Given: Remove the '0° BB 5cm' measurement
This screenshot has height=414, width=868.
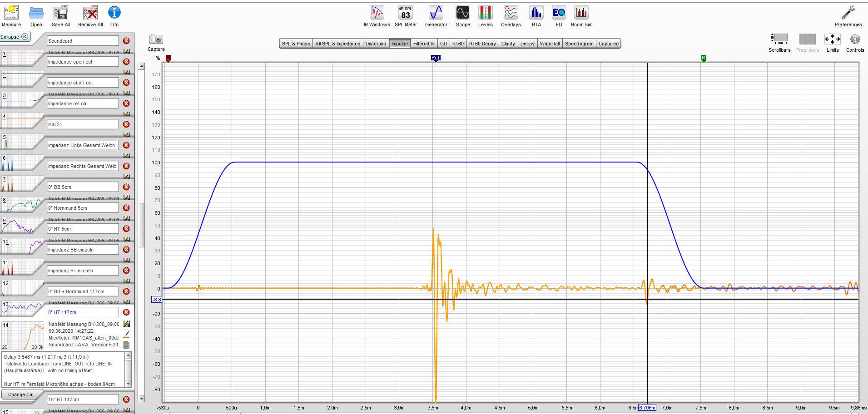Looking at the screenshot, I should coord(126,187).
